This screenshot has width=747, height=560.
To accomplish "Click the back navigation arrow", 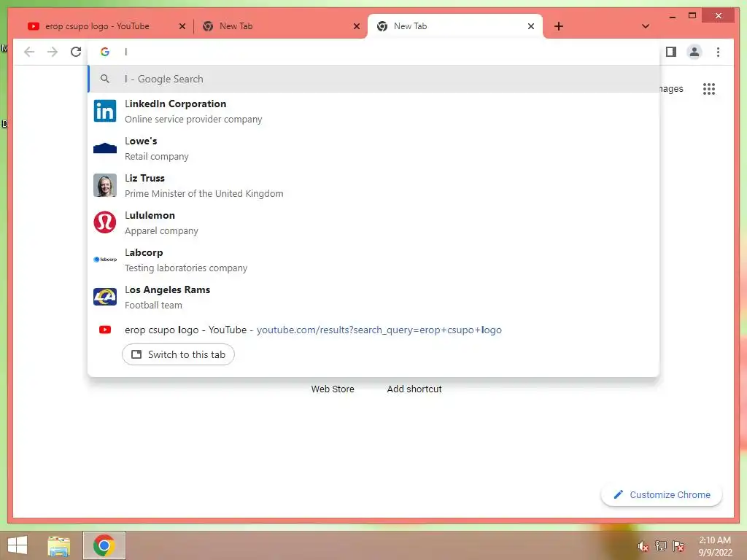I will pos(29,52).
